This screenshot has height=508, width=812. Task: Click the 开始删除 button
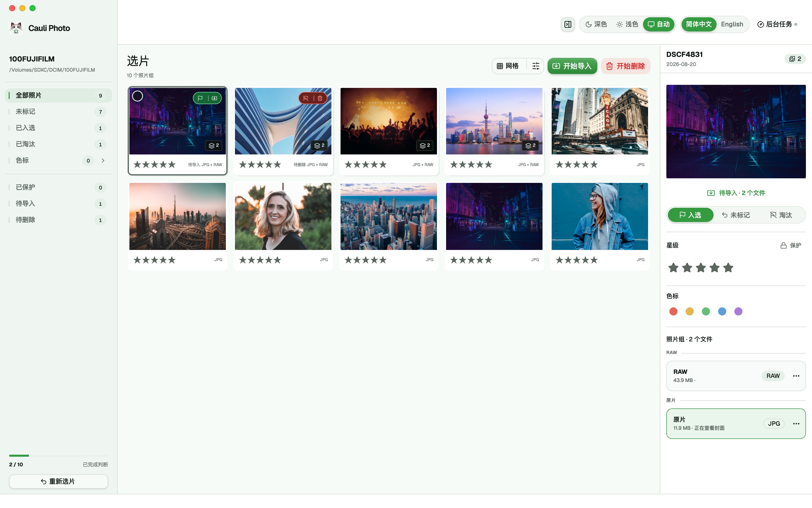625,66
